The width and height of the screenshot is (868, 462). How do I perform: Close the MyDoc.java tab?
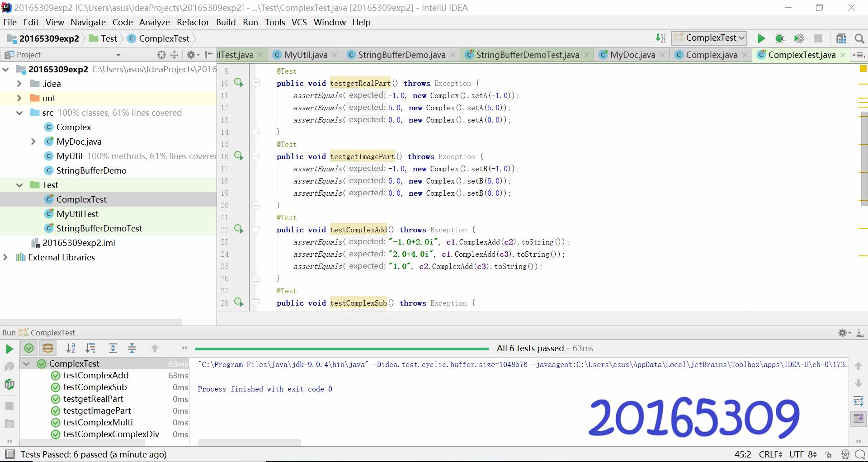point(662,55)
